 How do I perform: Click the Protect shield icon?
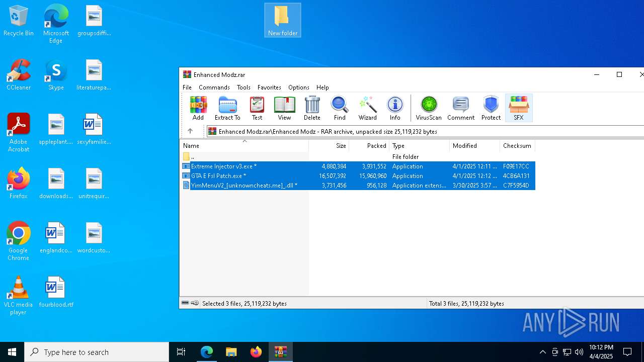click(x=491, y=108)
